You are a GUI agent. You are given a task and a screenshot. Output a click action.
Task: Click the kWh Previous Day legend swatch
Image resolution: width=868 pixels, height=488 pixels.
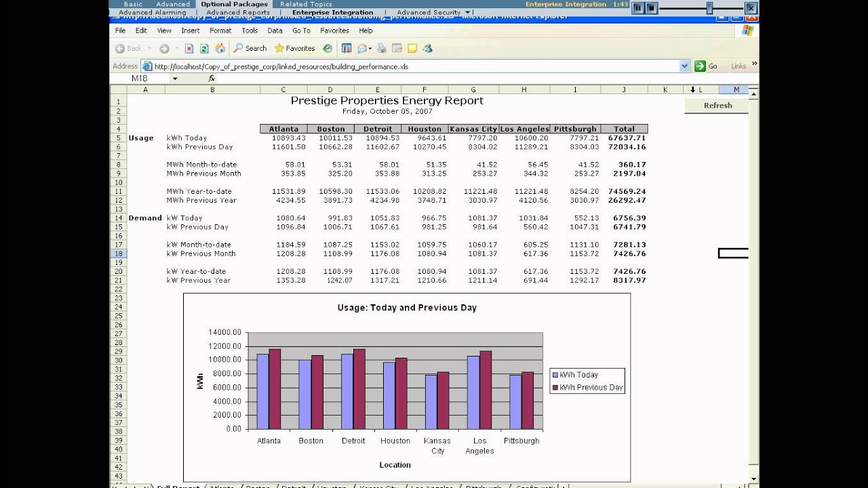(555, 388)
